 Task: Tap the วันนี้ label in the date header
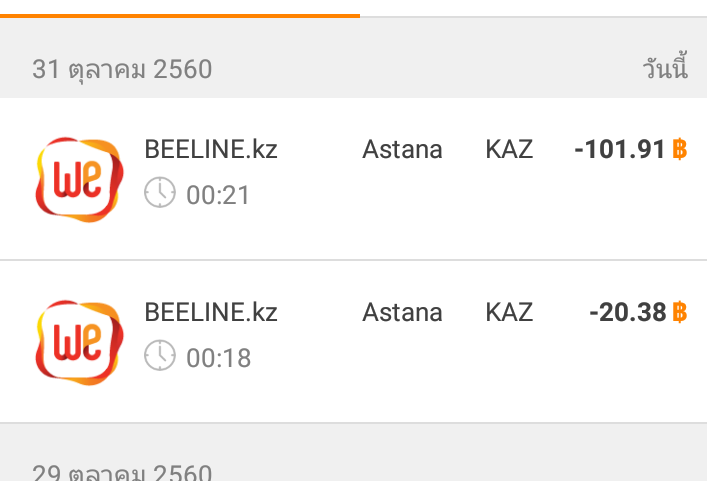(x=666, y=67)
